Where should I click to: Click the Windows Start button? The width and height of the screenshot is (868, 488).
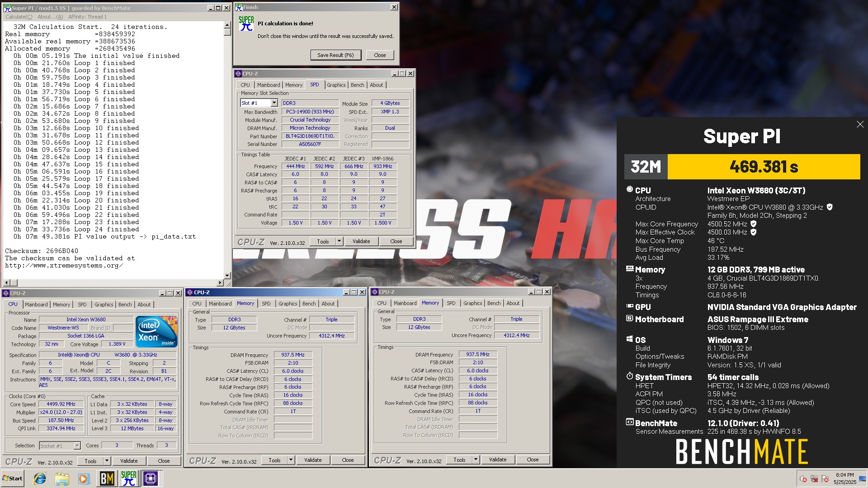(x=12, y=479)
